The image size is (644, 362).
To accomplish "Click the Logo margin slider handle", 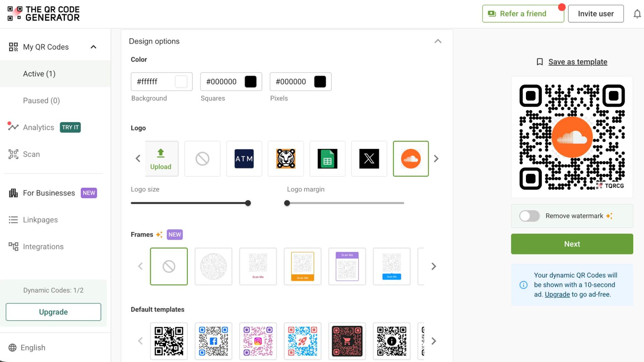I will (x=287, y=203).
